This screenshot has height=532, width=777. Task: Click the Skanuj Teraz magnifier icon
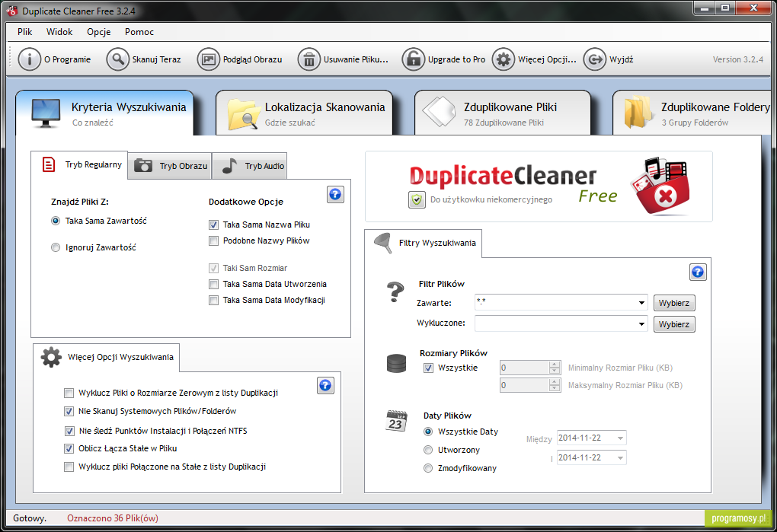pyautogui.click(x=118, y=59)
